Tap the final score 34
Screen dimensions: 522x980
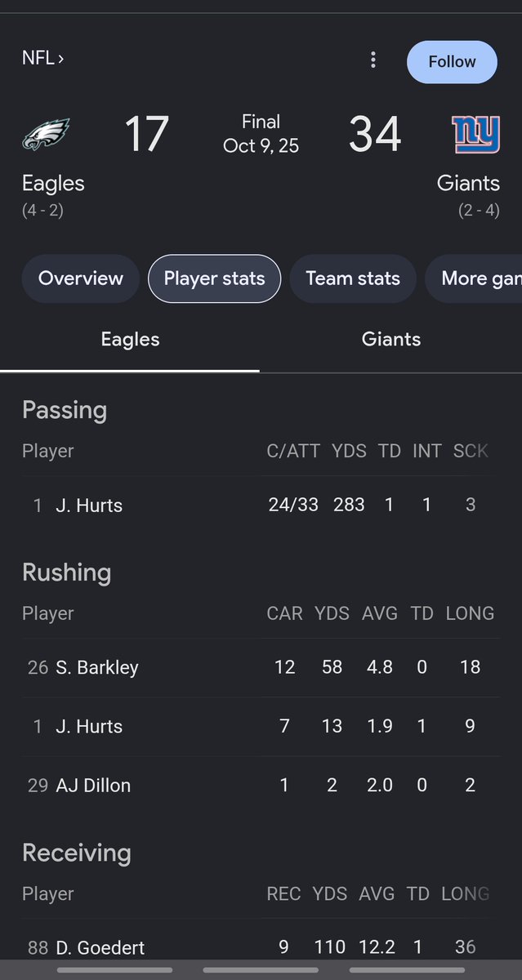click(375, 135)
